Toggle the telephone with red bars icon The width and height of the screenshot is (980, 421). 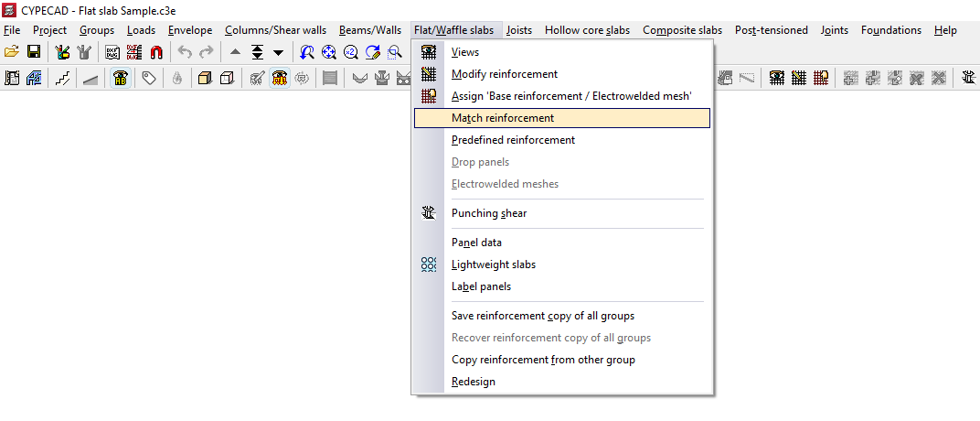point(280,78)
